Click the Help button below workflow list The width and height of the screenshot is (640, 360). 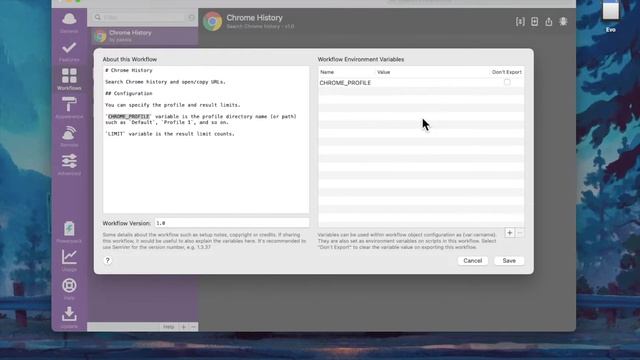click(x=169, y=327)
